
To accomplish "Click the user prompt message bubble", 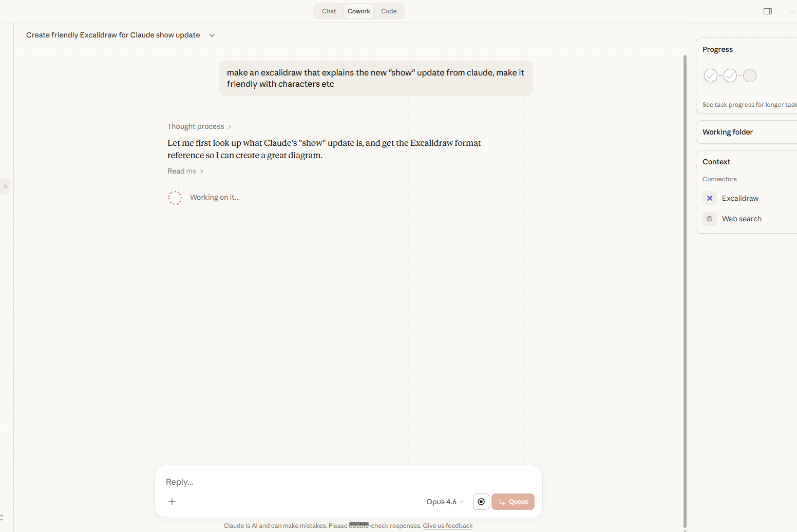I will point(376,79).
